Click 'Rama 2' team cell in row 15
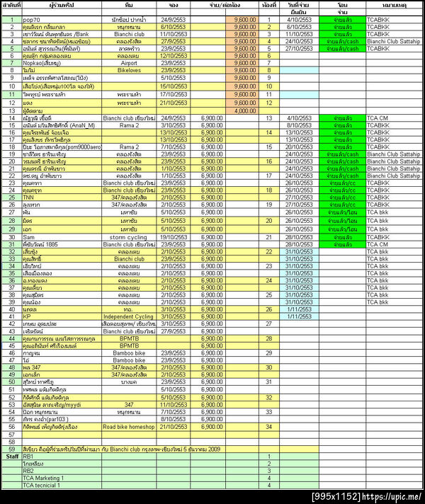 129,125
